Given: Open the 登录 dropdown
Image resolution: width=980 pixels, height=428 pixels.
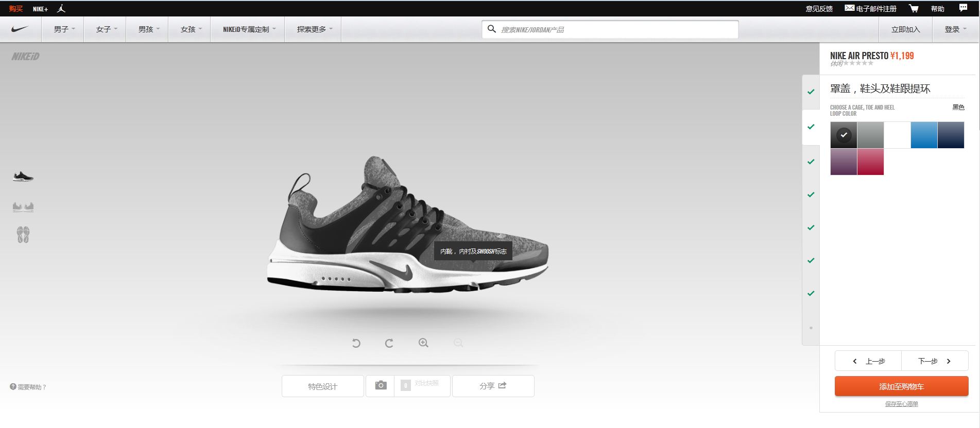Looking at the screenshot, I should (955, 29).
